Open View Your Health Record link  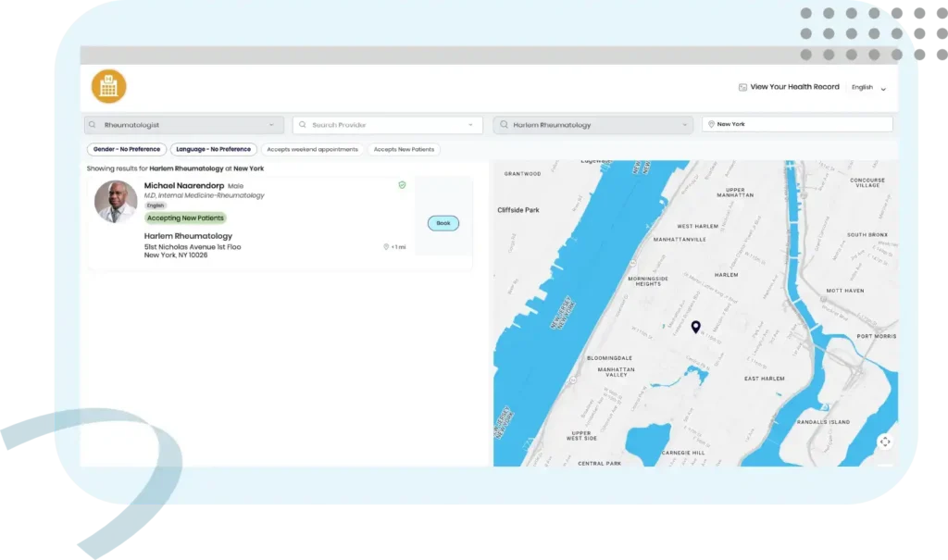click(x=794, y=87)
